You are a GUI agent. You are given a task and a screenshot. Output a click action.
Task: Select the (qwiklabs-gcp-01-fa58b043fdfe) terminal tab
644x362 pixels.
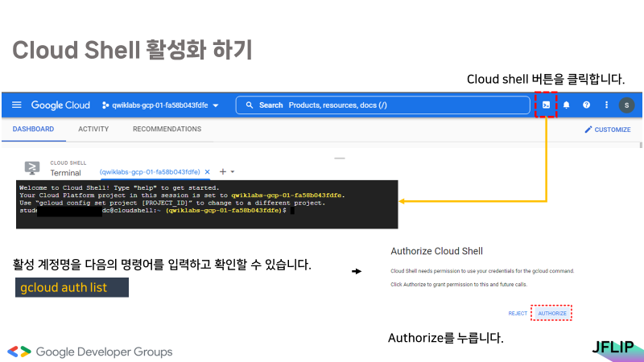[x=150, y=172]
